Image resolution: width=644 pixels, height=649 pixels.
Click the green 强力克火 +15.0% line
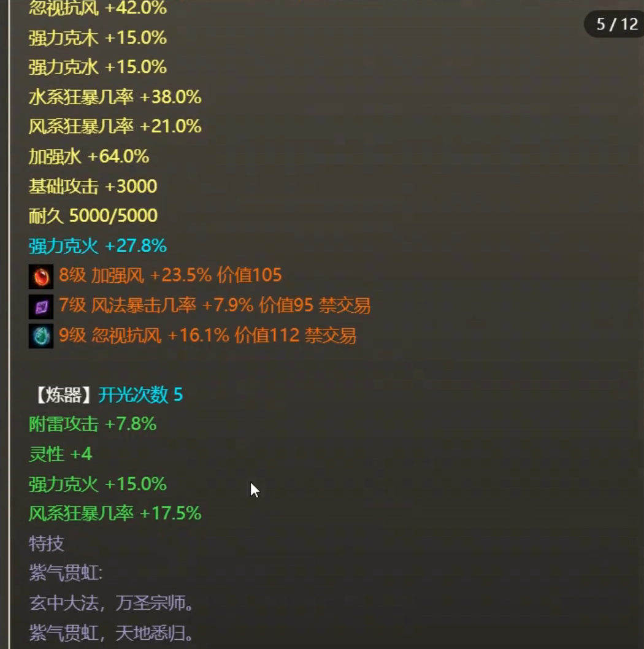[98, 484]
